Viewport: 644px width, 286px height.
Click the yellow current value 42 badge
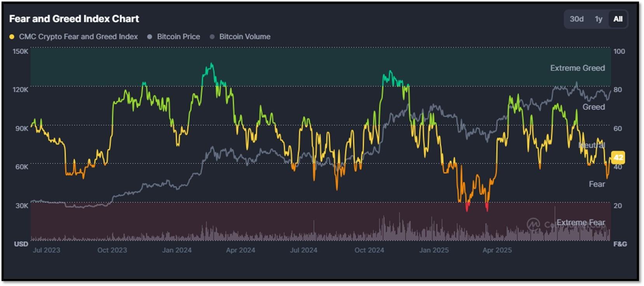(x=618, y=158)
